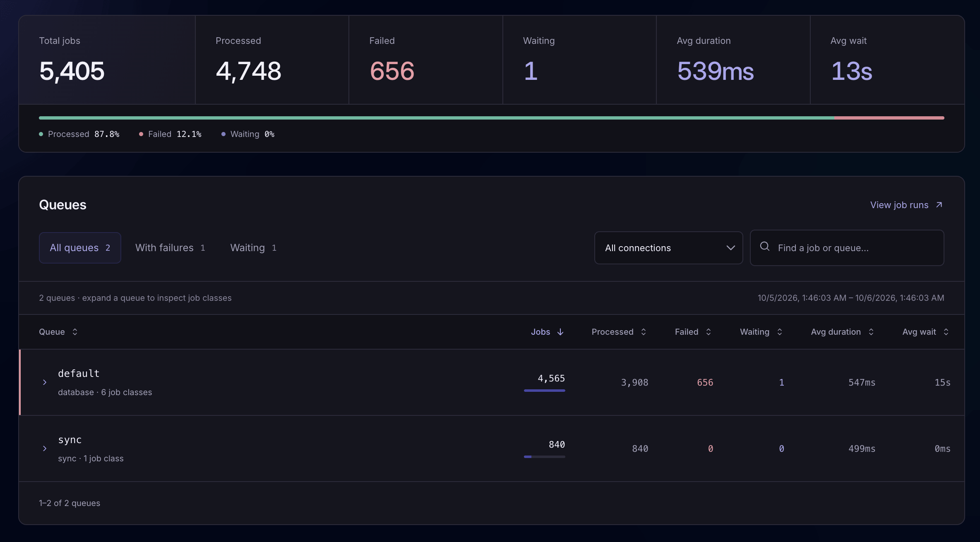Switch to the Waiting filter tab
Viewport: 980px width, 542px height.
pyautogui.click(x=253, y=248)
